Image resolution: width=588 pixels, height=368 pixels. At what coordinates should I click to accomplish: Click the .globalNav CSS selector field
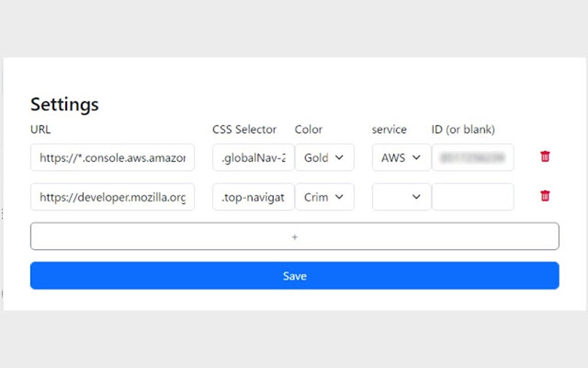coord(253,157)
